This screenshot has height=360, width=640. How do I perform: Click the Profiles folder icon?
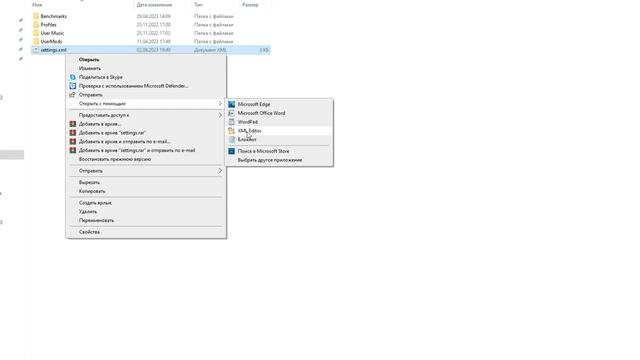point(36,24)
